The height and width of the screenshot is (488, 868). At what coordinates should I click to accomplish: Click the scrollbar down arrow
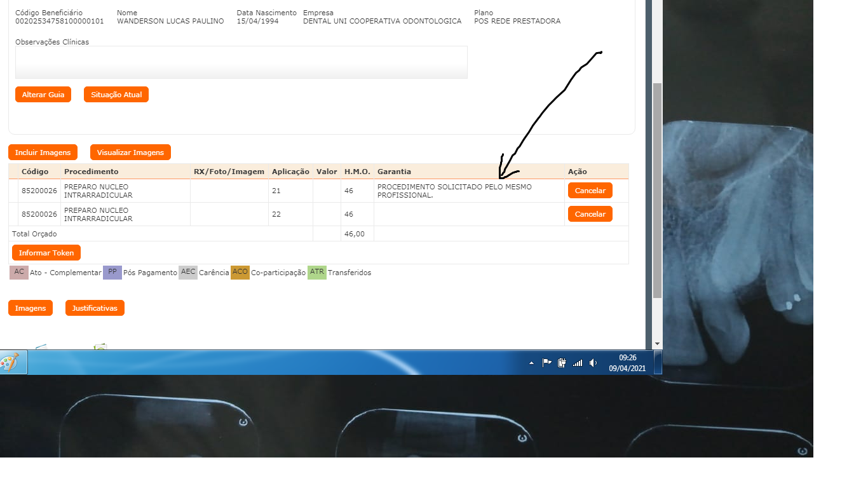[657, 344]
